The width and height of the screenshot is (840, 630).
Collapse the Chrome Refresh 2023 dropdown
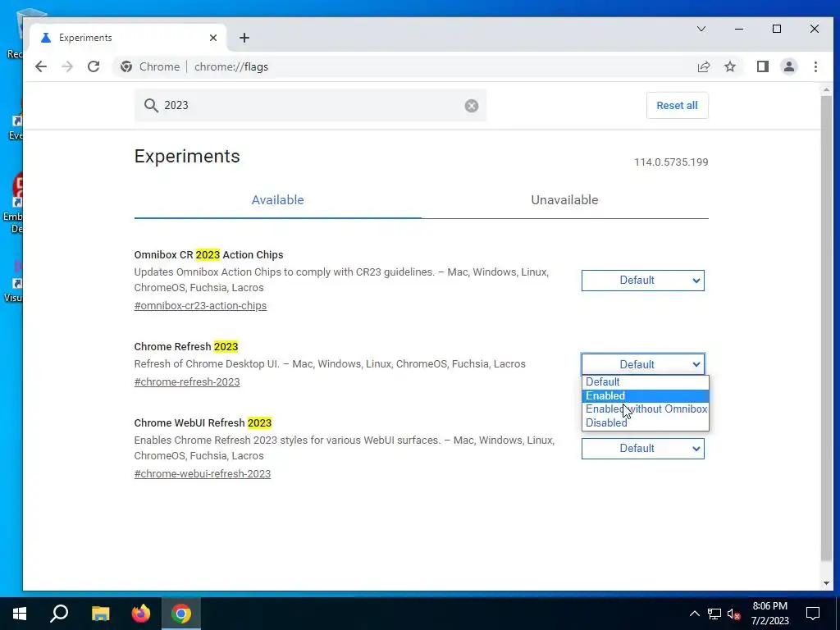click(x=643, y=364)
